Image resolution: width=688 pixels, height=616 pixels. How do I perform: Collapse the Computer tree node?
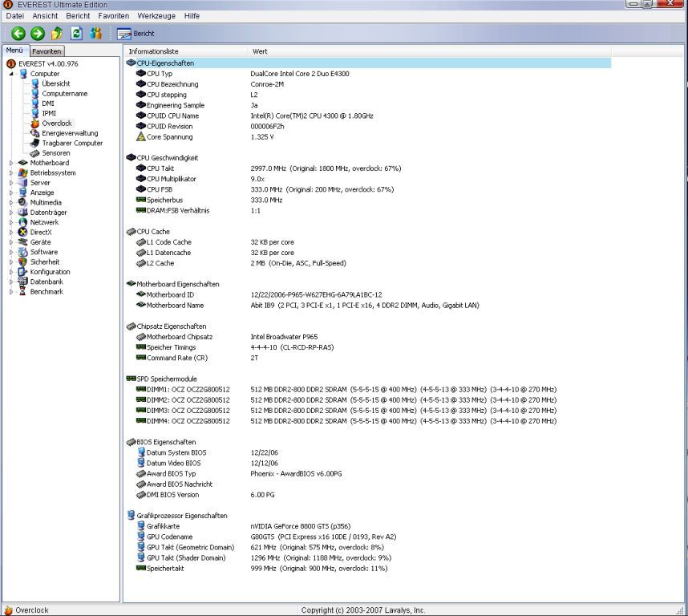coord(11,74)
